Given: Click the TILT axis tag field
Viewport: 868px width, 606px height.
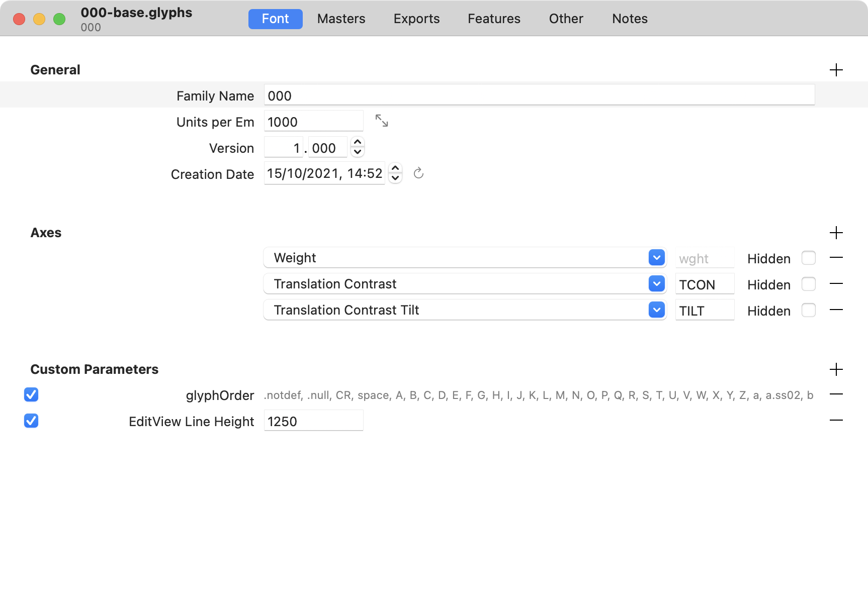Looking at the screenshot, I should [705, 310].
